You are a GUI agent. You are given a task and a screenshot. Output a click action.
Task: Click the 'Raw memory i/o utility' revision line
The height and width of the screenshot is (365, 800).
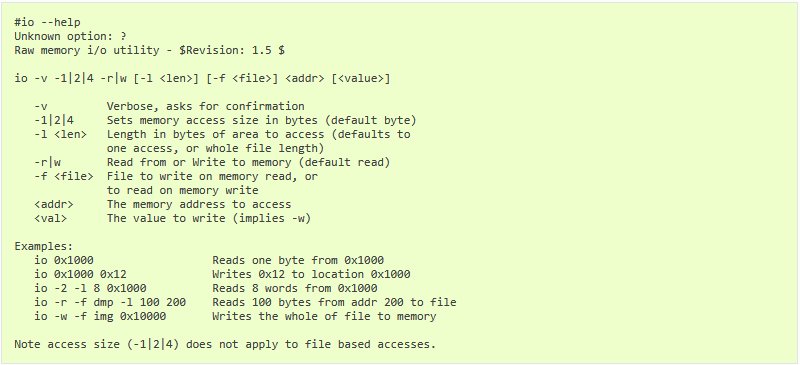tap(149, 50)
